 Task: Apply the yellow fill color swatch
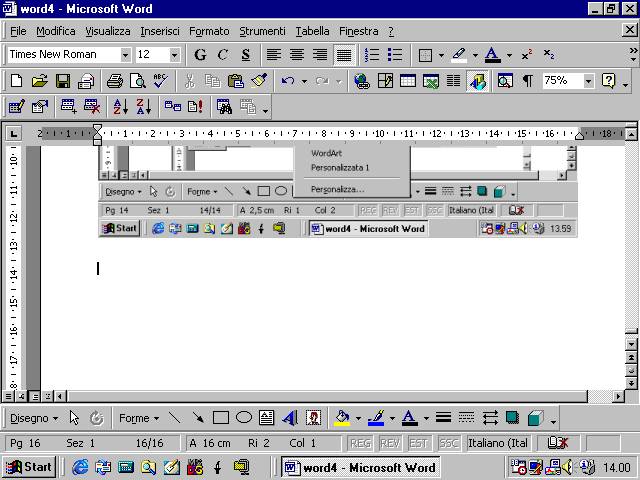[x=342, y=418]
